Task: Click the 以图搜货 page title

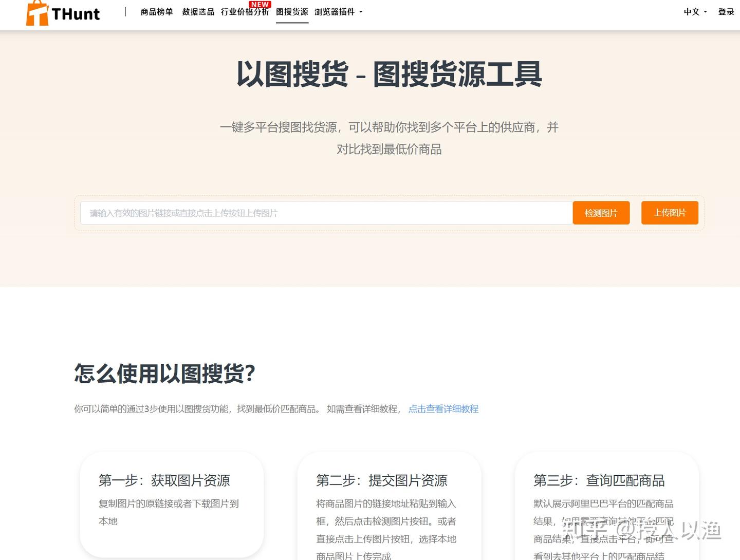Action: pyautogui.click(x=390, y=76)
